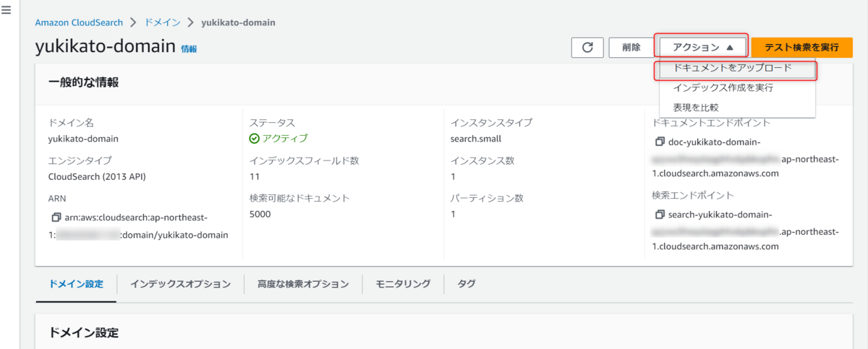Click the domain name value yukikato-domain

[x=83, y=139]
